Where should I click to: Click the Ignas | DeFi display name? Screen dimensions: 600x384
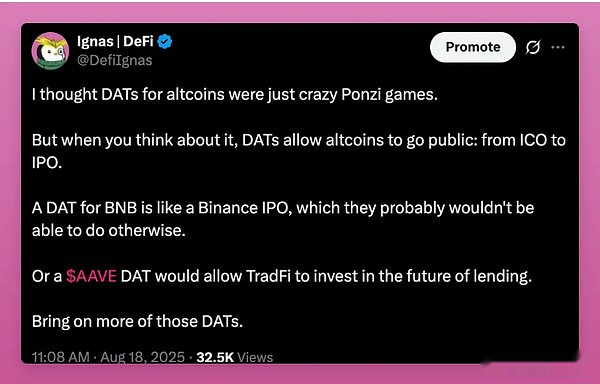(115, 41)
